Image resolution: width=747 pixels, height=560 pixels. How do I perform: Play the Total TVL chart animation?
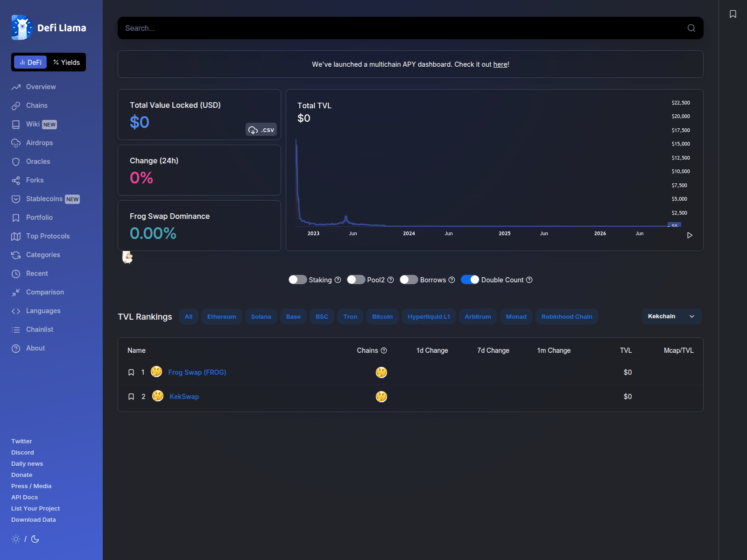click(x=690, y=235)
